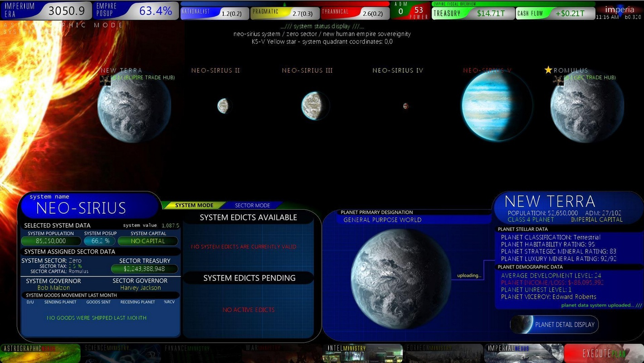The height and width of the screenshot is (363, 644).
Task: Click the Sector Tax percentage value
Action: coord(75,266)
